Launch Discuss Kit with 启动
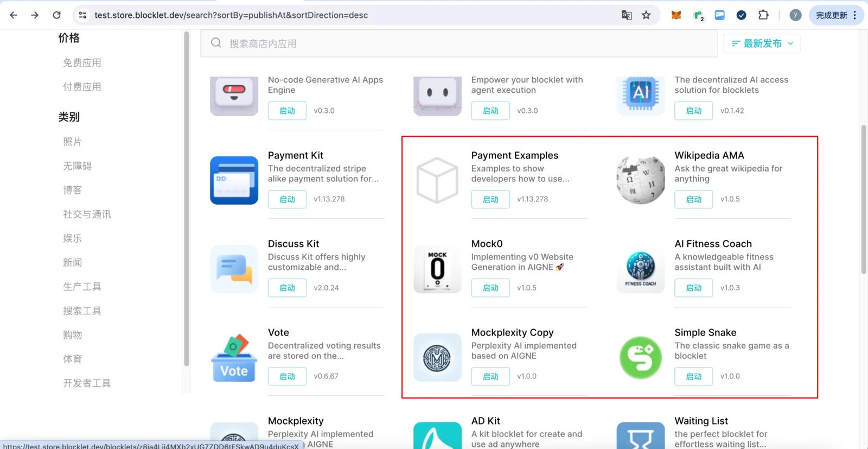Viewport: 868px width, 449px height. tap(287, 288)
